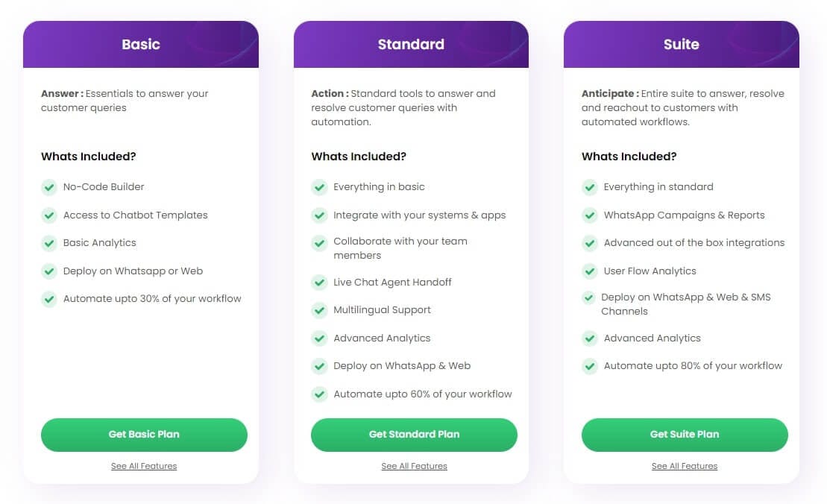Image resolution: width=827 pixels, height=504 pixels.
Task: Click check icon beside Everything in basic
Action: pyautogui.click(x=319, y=187)
